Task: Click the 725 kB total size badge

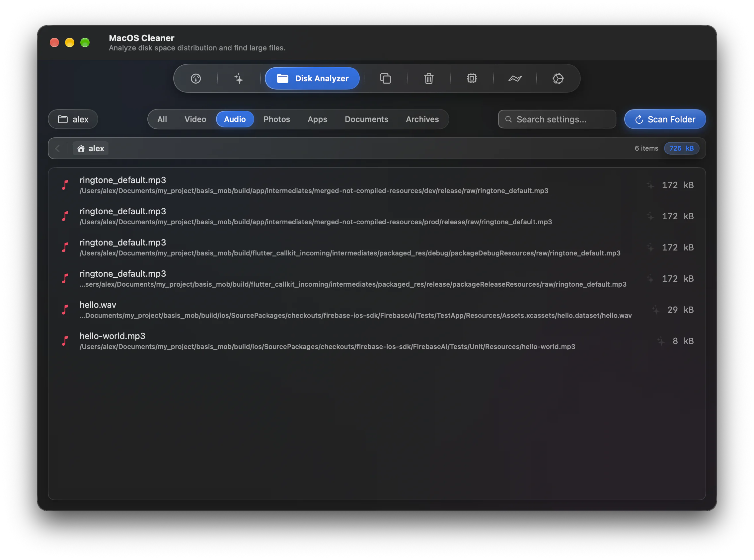Action: click(681, 149)
